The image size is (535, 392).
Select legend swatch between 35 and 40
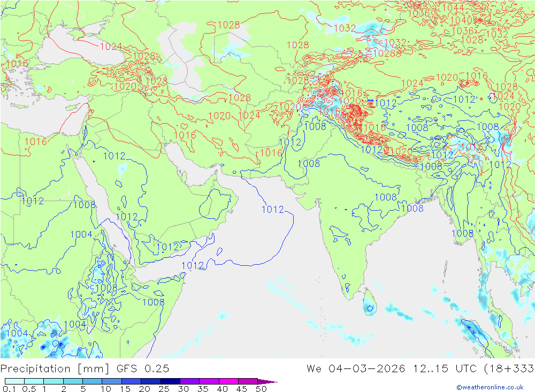click(209, 381)
